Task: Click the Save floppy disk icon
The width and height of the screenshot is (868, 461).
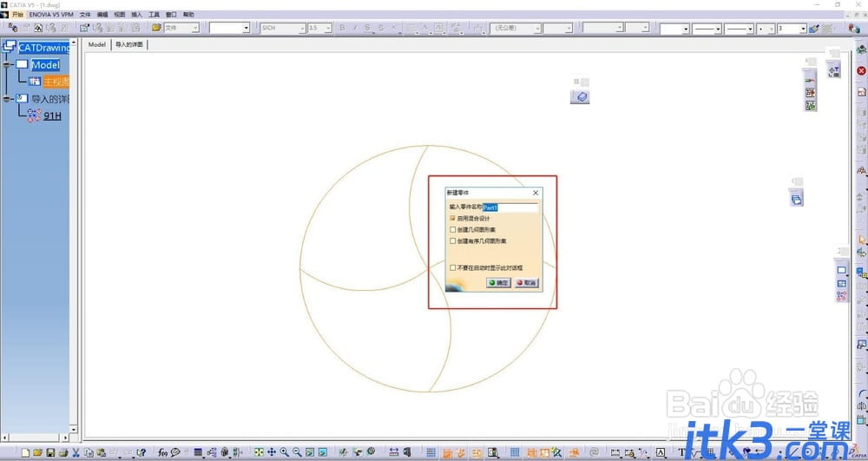Action: click(50, 452)
